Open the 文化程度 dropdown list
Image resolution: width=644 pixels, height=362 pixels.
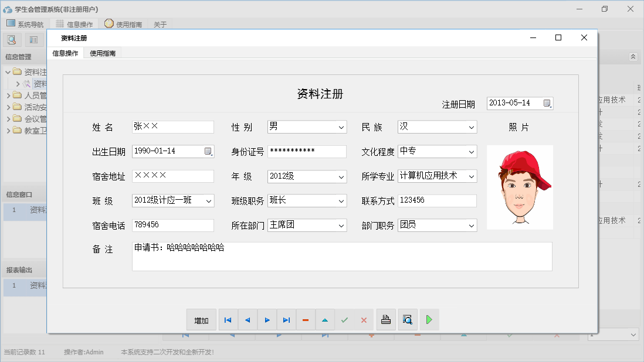click(472, 152)
